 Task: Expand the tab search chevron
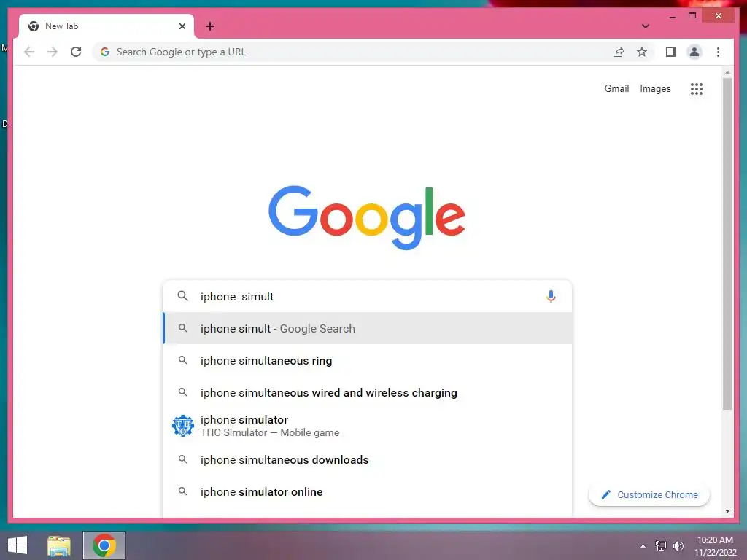[x=646, y=26]
